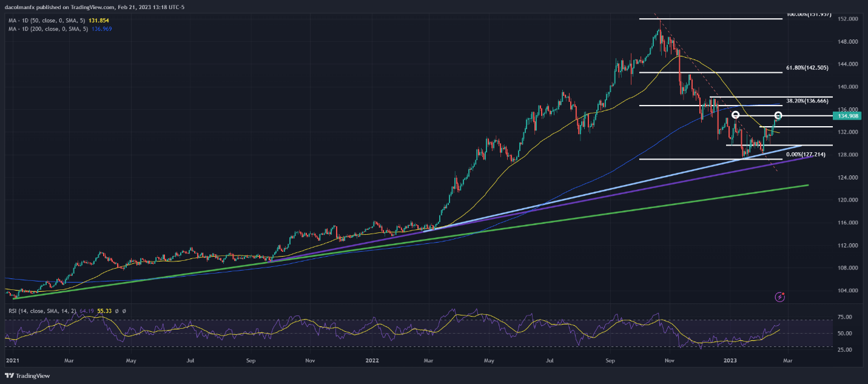This screenshot has width=868, height=384.
Task: Select the green long-term trendline
Action: click(410, 241)
